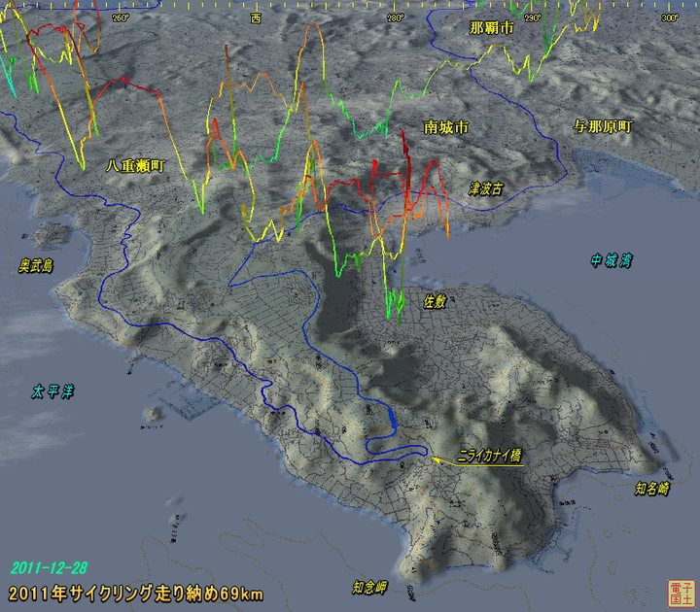Select the 佐敷 place label
This screenshot has width=700, height=612.
coord(434,301)
